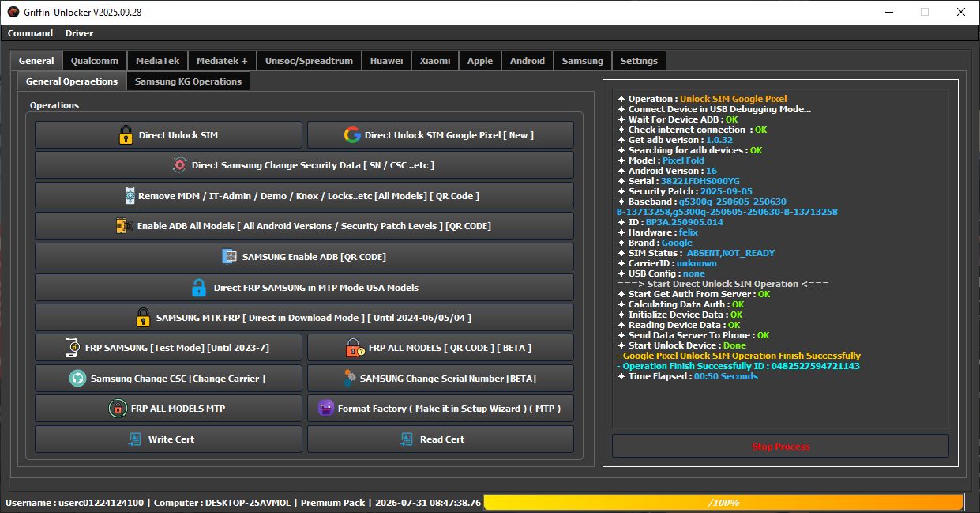Click the circular lock icon on FRP ALL MODELS MTP
Image resolution: width=980 pixels, height=513 pixels.
click(x=117, y=409)
